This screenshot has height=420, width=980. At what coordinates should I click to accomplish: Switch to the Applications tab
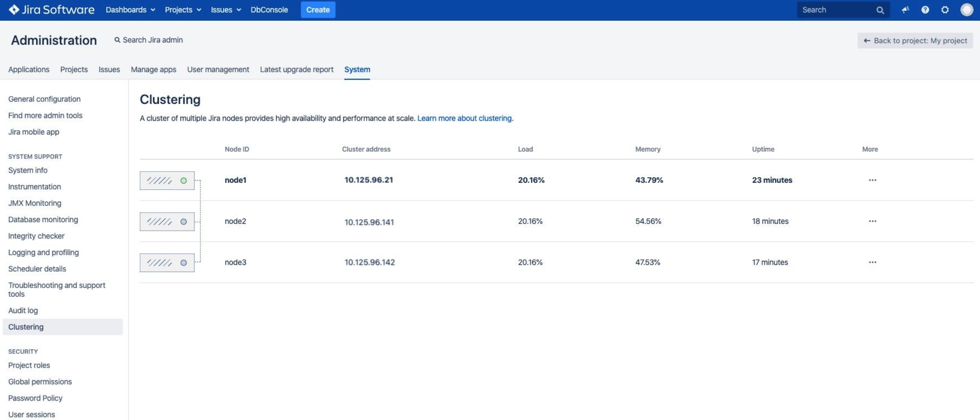point(29,69)
